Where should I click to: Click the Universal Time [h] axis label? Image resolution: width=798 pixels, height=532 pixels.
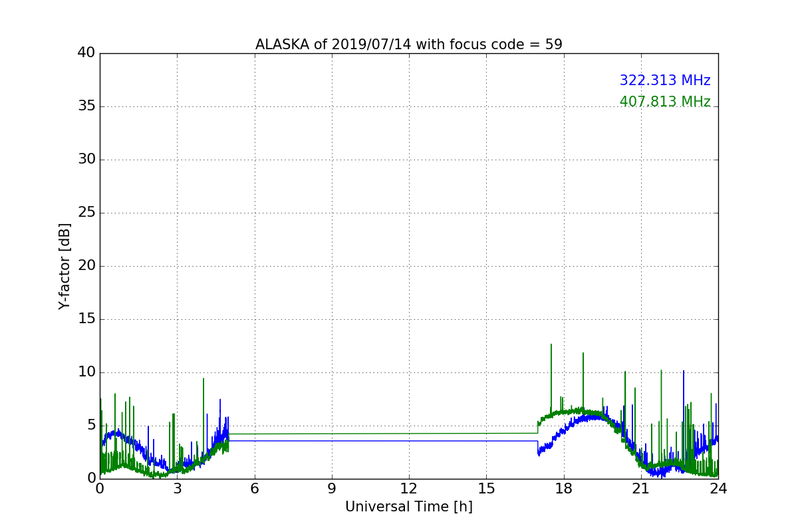[x=409, y=507]
